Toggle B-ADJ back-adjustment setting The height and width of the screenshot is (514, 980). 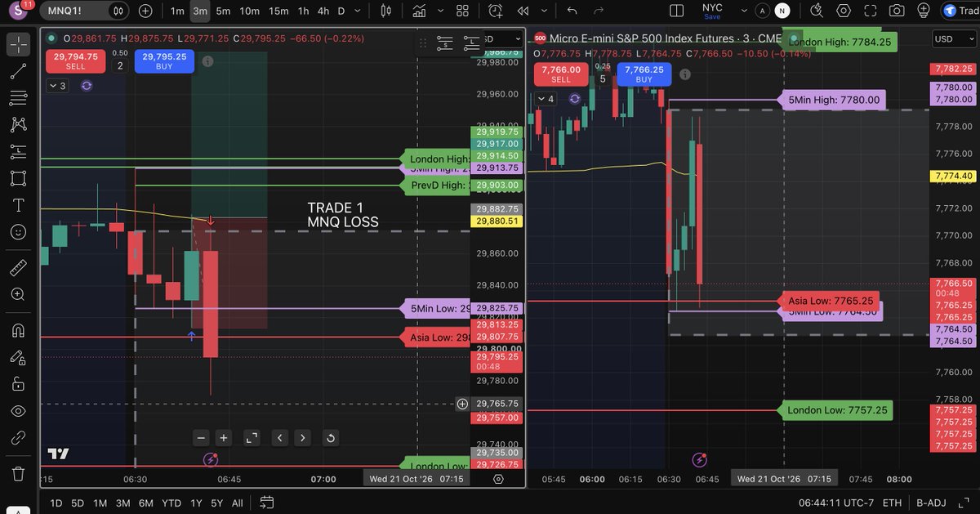(931, 503)
